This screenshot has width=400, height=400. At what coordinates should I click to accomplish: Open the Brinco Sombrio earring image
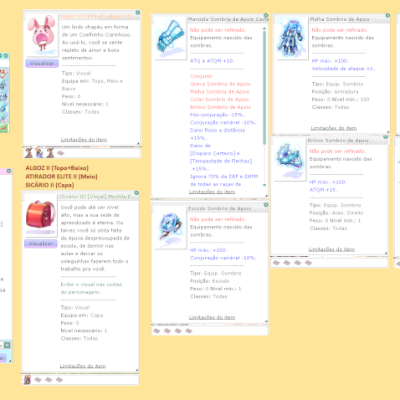[289, 160]
